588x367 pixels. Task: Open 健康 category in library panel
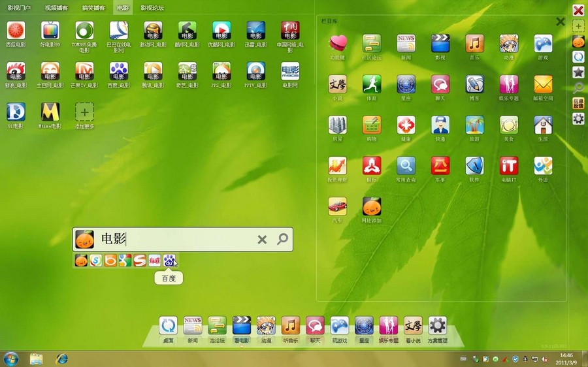(x=406, y=125)
